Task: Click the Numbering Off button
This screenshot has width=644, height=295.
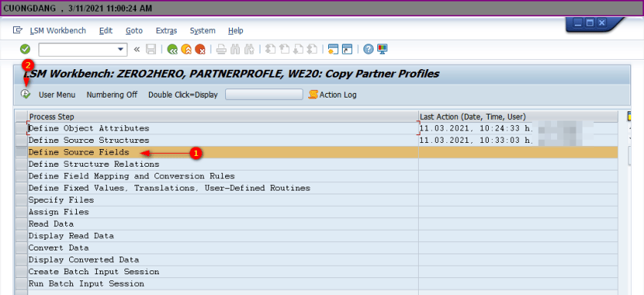Action: coord(111,94)
